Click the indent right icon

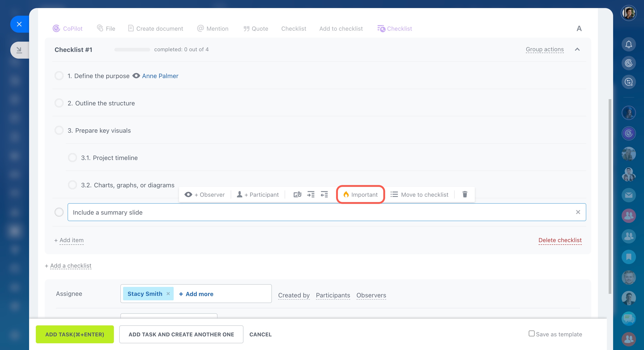click(x=311, y=194)
